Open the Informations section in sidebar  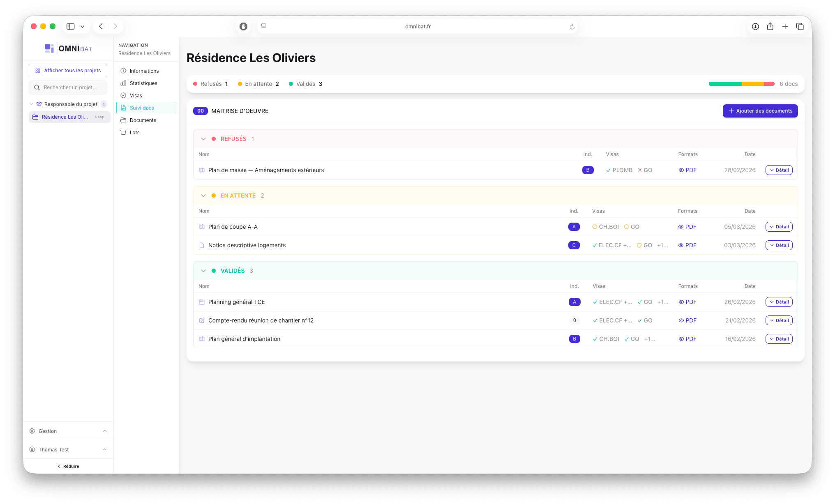(123, 71)
